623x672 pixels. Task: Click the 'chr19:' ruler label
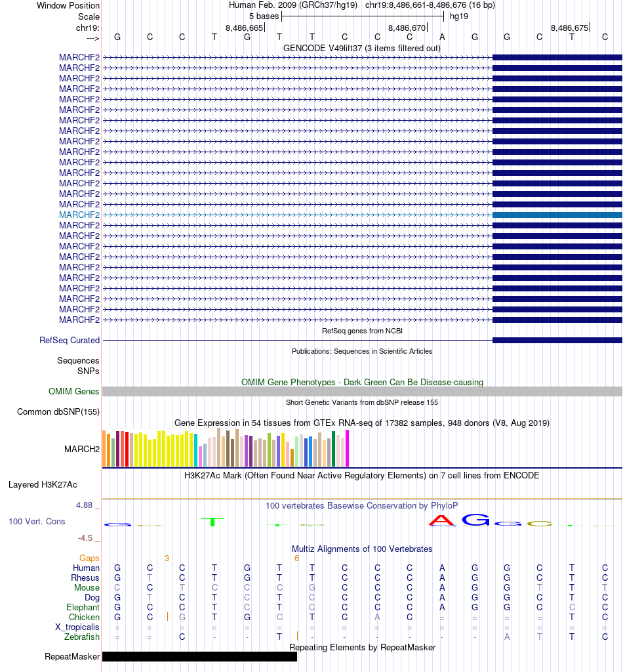coord(88,28)
